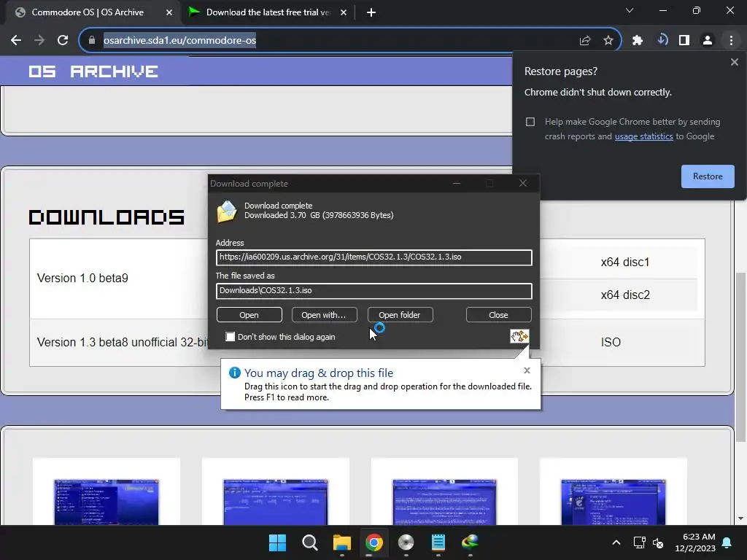The height and width of the screenshot is (560, 747).
Task: Expand hidden system tray icons chevron
Action: (x=616, y=542)
